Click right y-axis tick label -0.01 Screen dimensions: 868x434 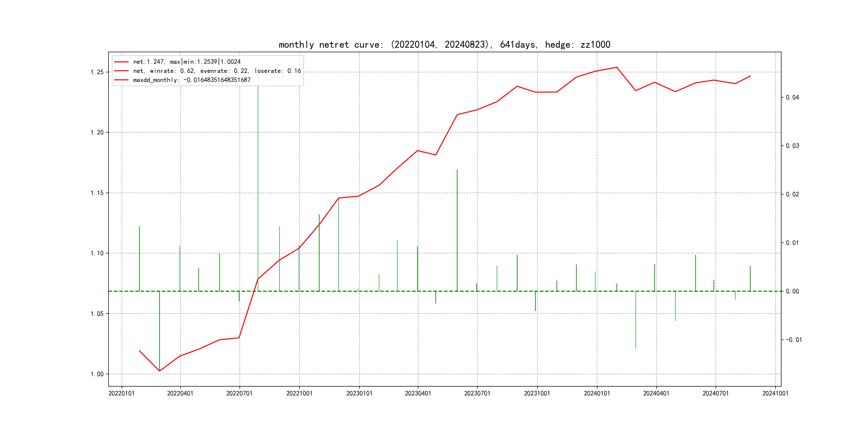pyautogui.click(x=794, y=340)
